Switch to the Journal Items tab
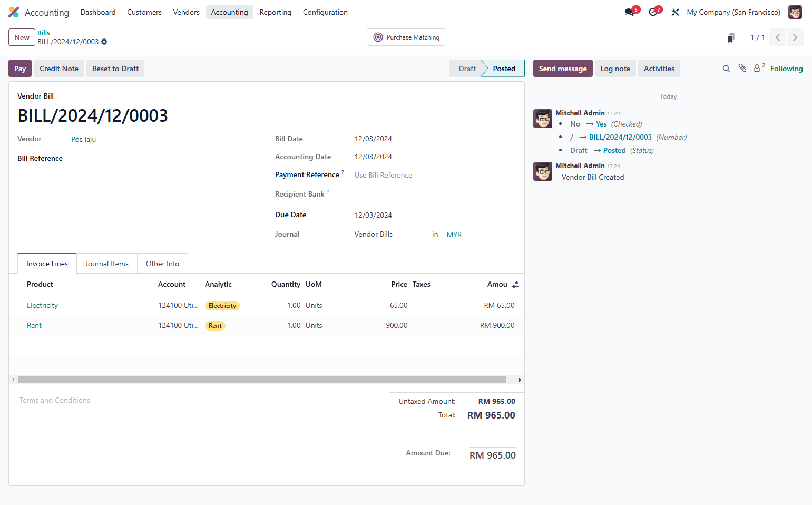 [107, 264]
